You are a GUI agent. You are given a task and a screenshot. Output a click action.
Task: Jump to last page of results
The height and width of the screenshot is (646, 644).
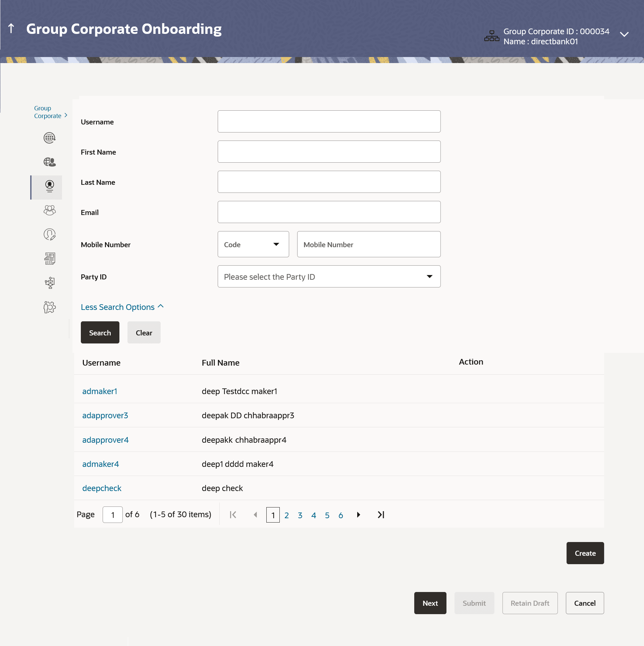[381, 515]
